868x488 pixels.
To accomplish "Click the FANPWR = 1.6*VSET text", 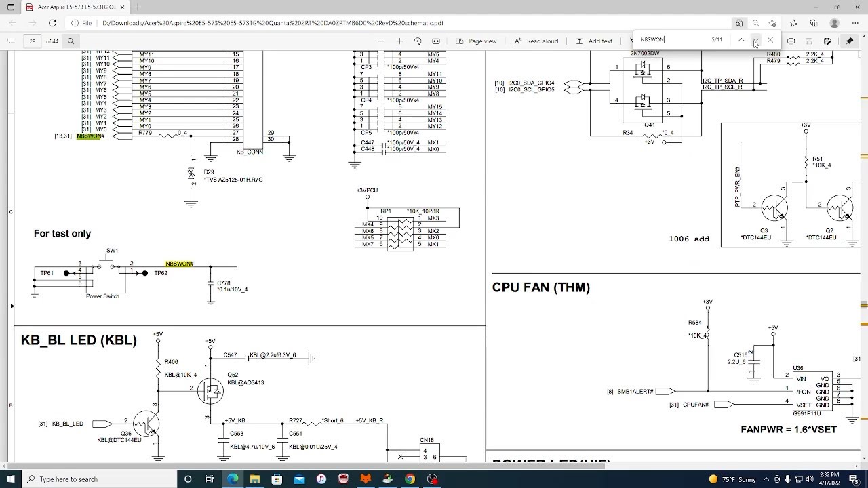I will click(x=789, y=429).
